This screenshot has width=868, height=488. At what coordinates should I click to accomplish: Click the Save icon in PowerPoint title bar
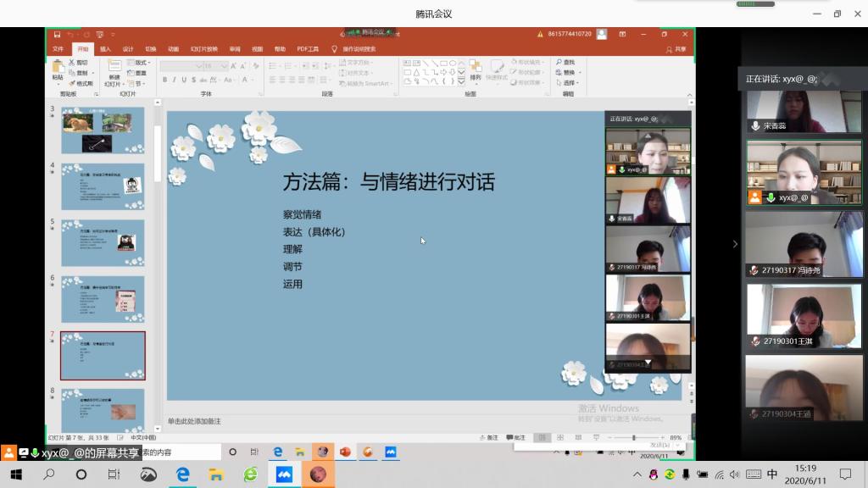57,34
